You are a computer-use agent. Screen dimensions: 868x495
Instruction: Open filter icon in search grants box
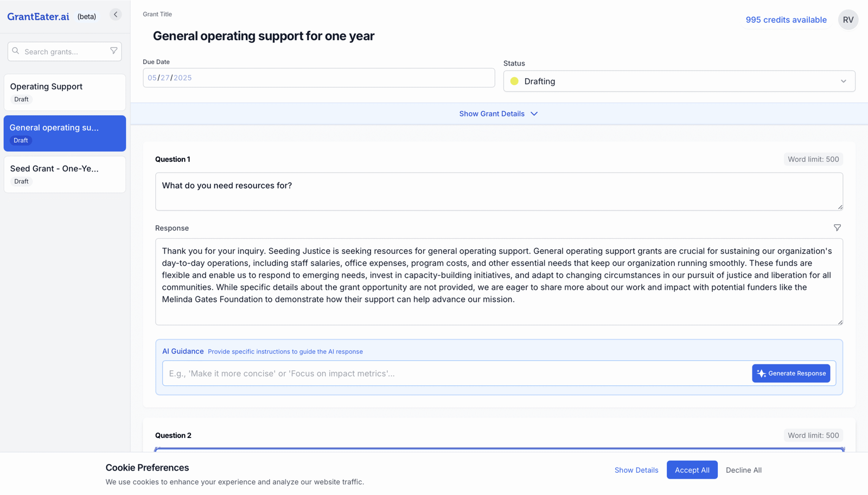click(114, 51)
